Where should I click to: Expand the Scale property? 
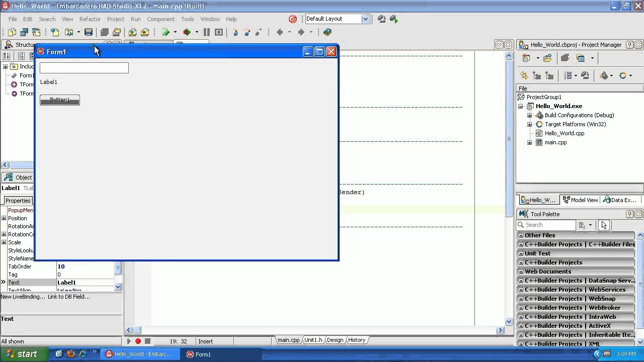[x=4, y=242]
